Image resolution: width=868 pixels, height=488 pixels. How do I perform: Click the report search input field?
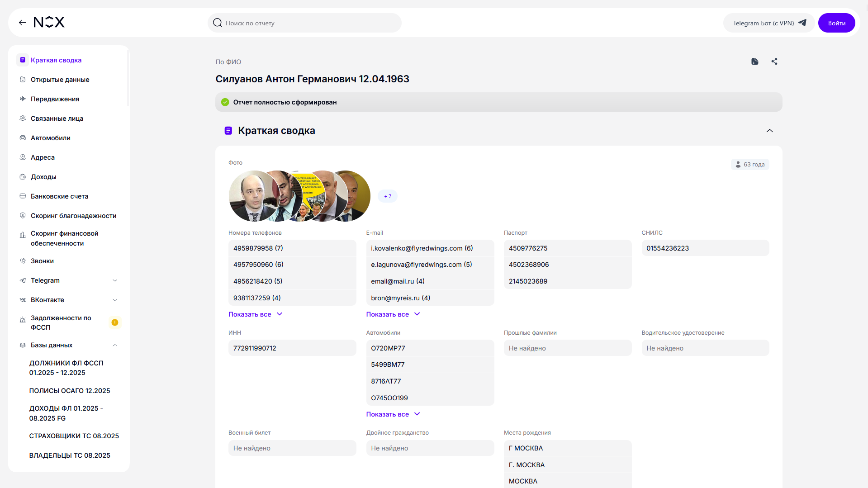304,23
